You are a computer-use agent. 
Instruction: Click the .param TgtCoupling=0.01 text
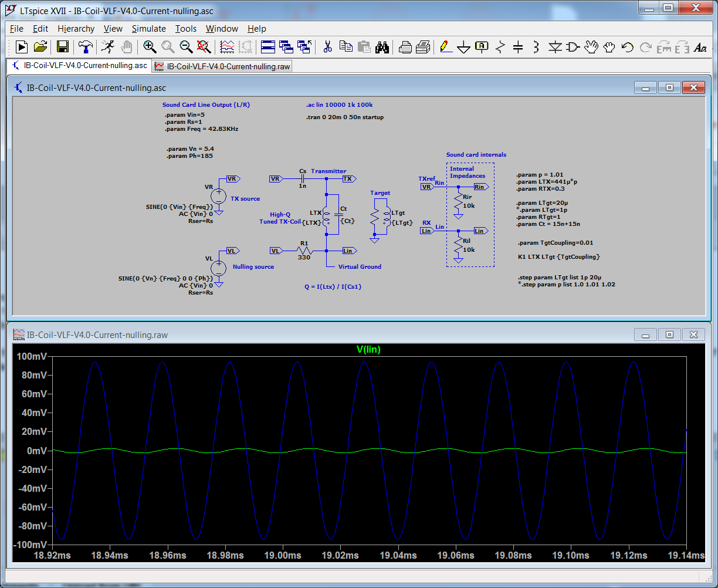click(556, 243)
